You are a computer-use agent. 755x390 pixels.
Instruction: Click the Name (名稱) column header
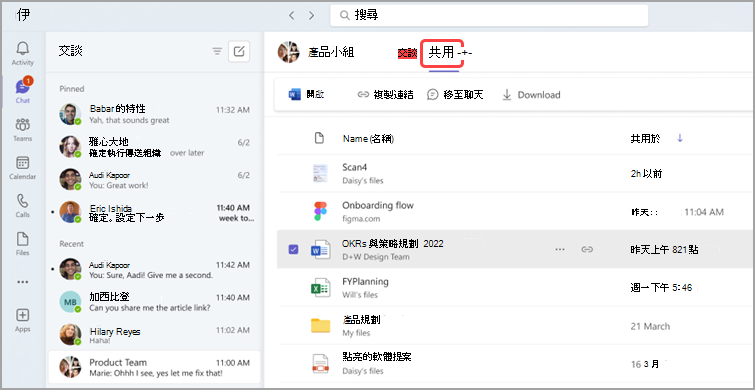point(368,139)
